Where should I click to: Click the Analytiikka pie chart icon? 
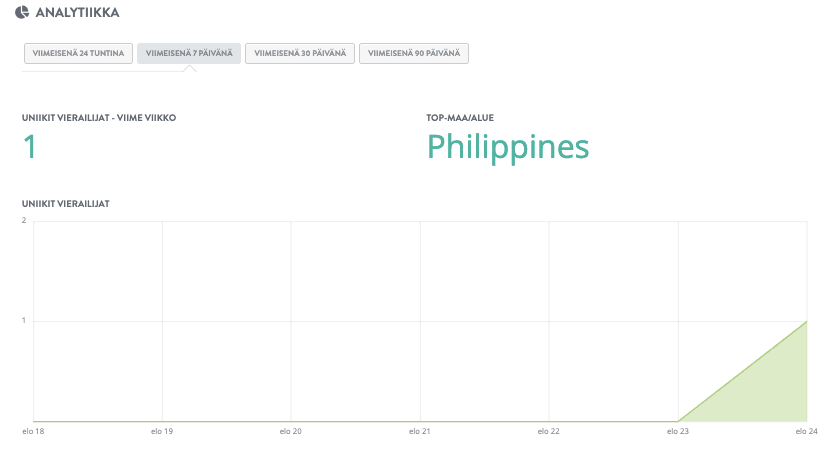click(22, 13)
